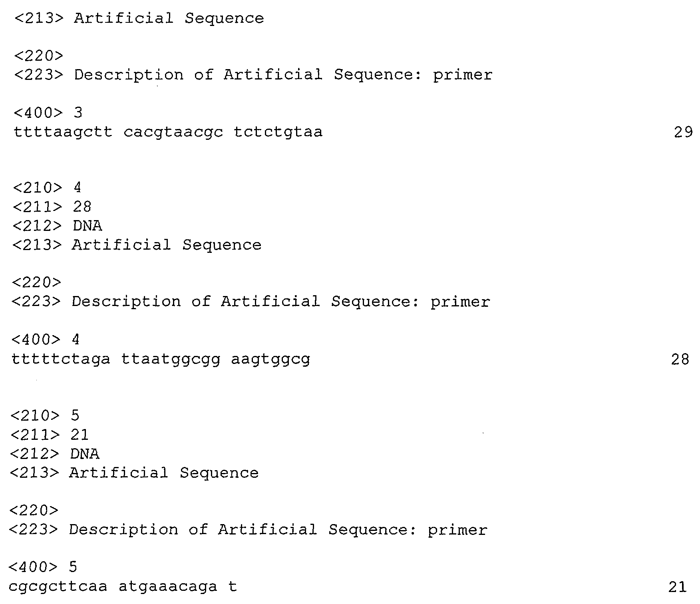
Task: Select the sequence block "aagtggcg"
Action: pos(270,360)
